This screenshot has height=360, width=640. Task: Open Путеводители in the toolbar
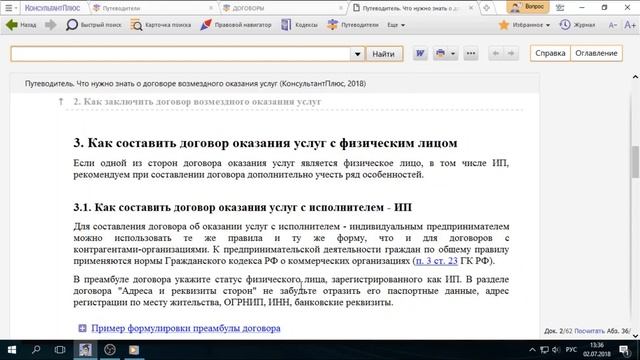click(x=353, y=25)
